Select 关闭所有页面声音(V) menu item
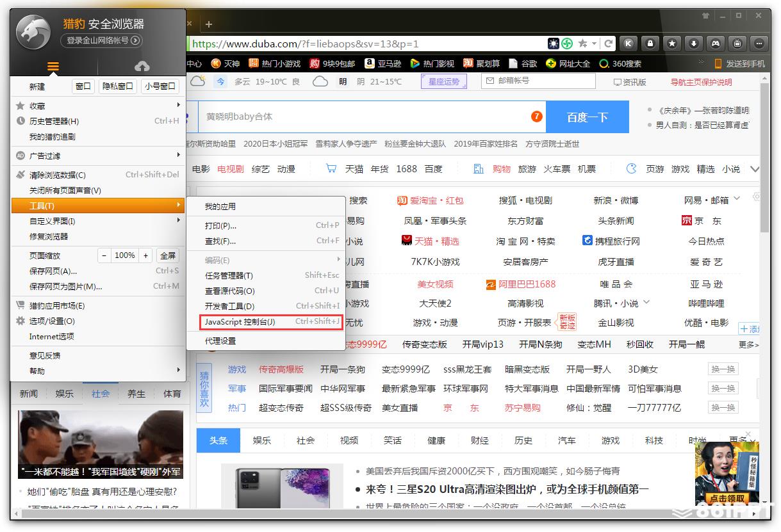This screenshot has height=532, width=781. (98, 190)
